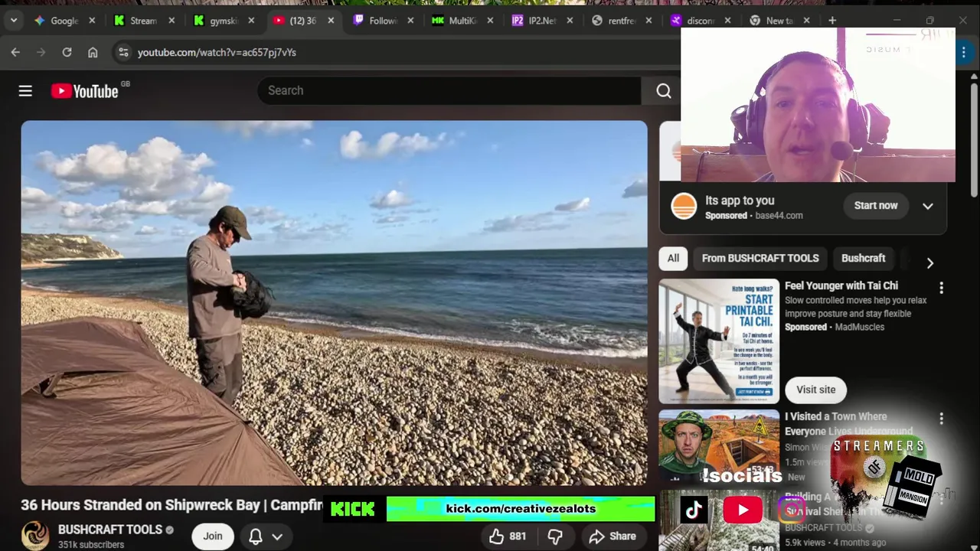This screenshot has width=980, height=551.
Task: Click Visit site on Tai Chi ad
Action: click(x=816, y=390)
